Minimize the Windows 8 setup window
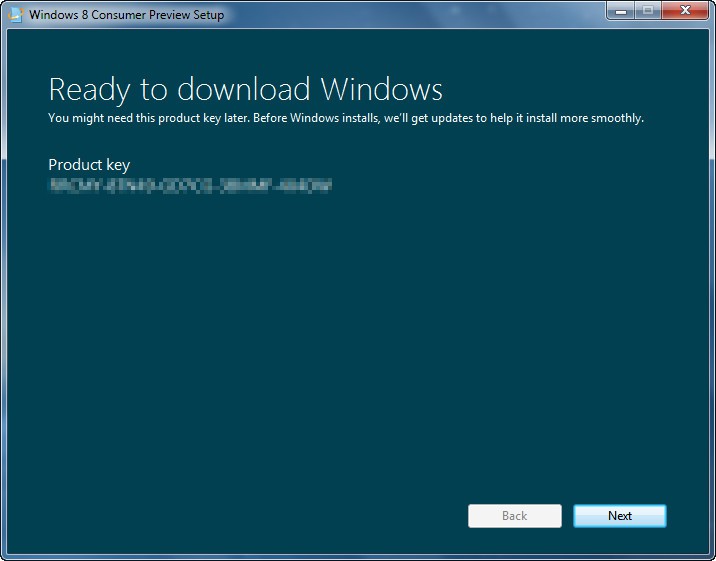The height and width of the screenshot is (561, 716). pyautogui.click(x=621, y=11)
